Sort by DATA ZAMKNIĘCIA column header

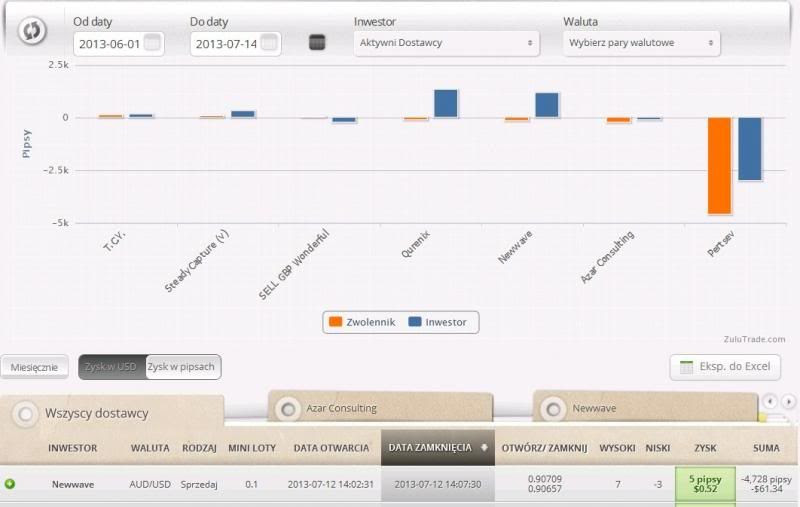(x=438, y=448)
